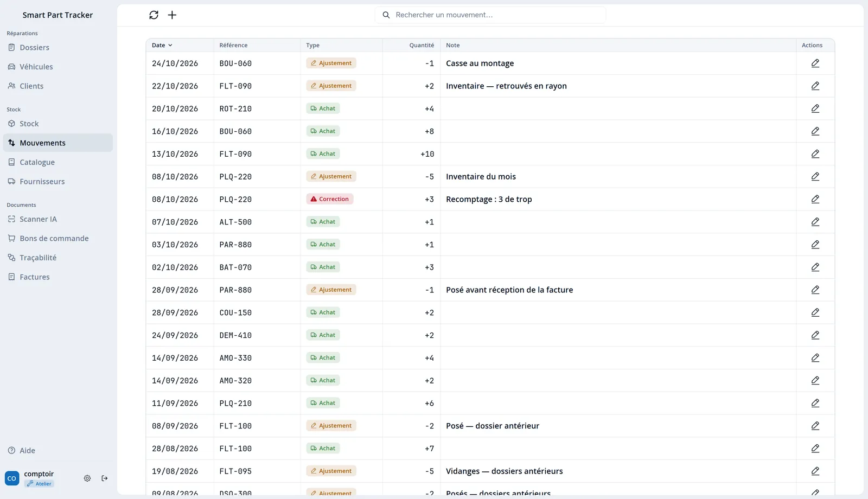Edit the Recomptage : 3 de trop row

(815, 199)
